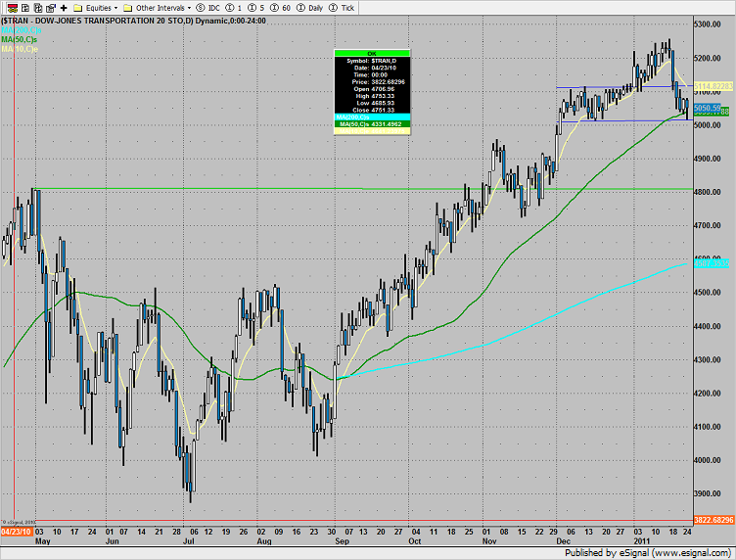The image size is (736, 560).
Task: Click the chart title $TRAN Dow-Jones Transportation
Action: [133, 21]
